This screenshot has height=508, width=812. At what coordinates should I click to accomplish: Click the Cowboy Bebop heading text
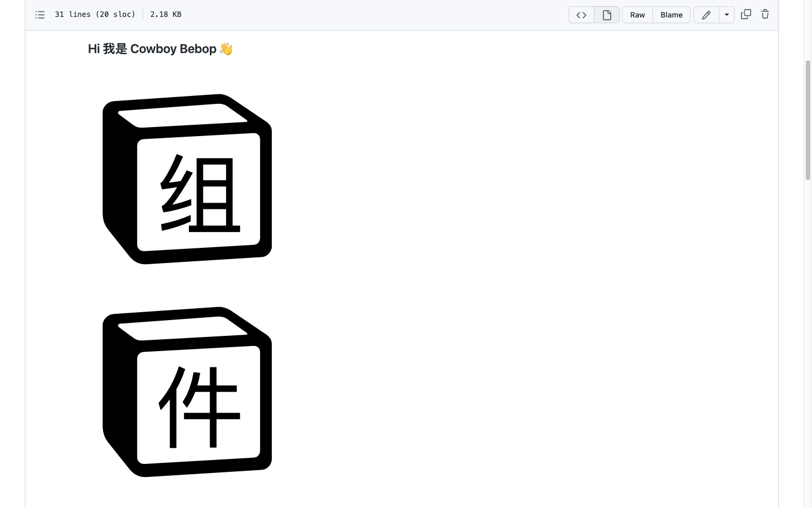(173, 49)
